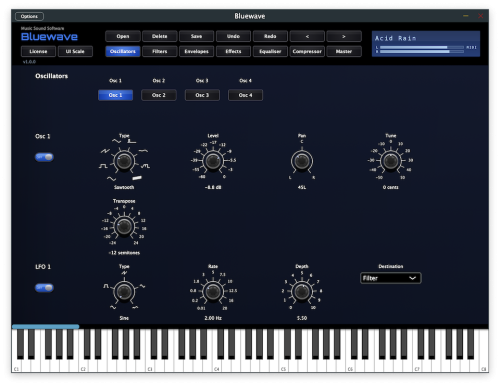
Task: Switch to the Oscillators tab
Action: [x=123, y=51]
